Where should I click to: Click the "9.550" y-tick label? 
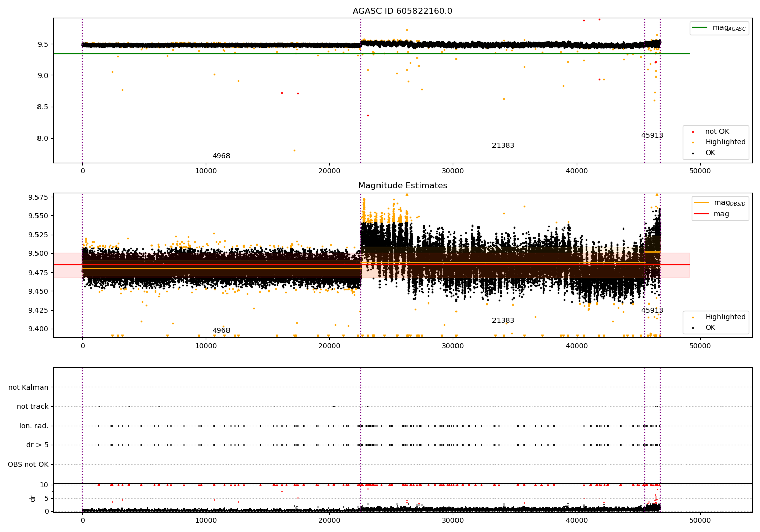tap(38, 216)
